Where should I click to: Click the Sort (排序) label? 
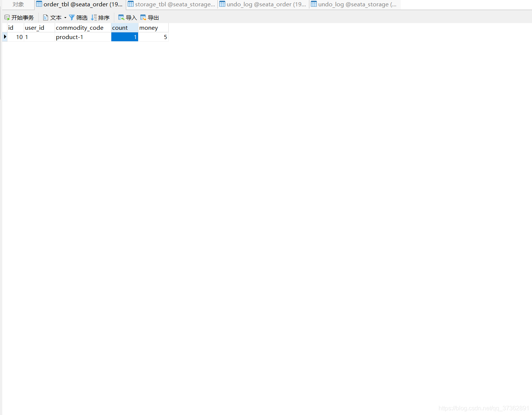[104, 17]
